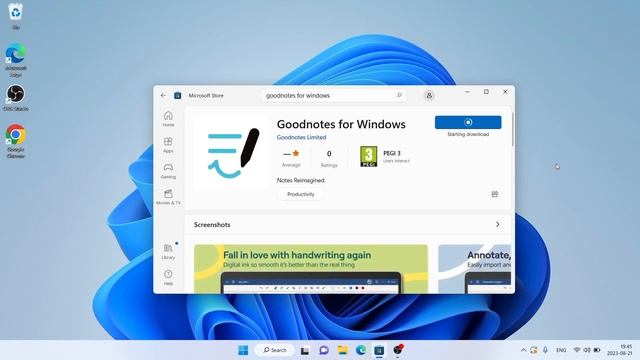Image resolution: width=640 pixels, height=360 pixels.
Task: Open the taskbar clock and date
Action: click(x=620, y=350)
